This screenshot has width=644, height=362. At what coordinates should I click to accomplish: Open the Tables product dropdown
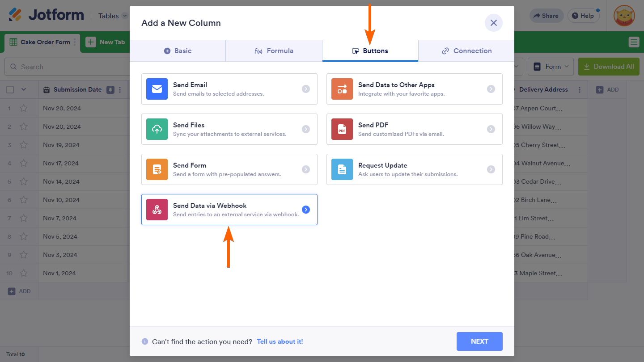pyautogui.click(x=113, y=16)
